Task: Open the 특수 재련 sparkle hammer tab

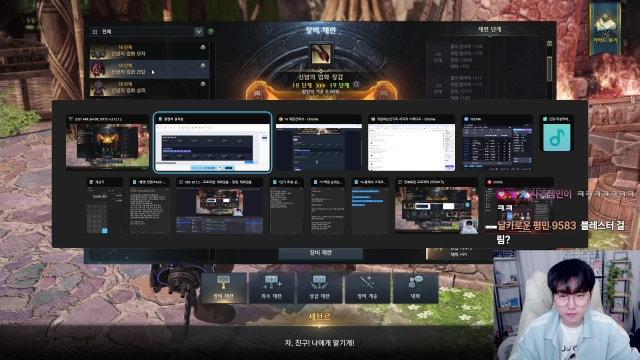Action: point(272,288)
